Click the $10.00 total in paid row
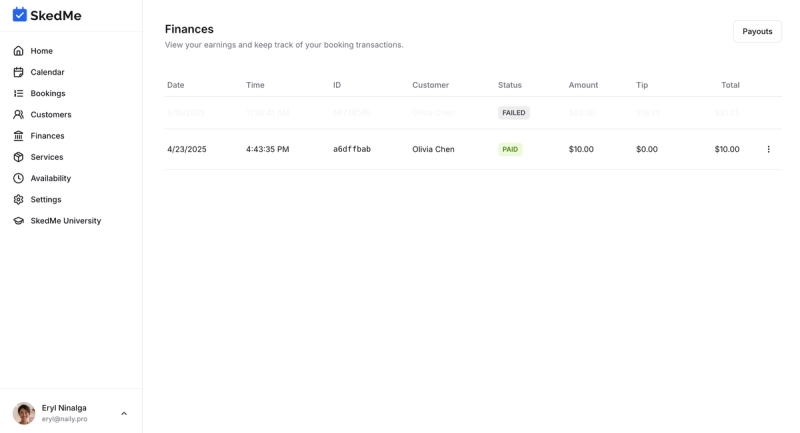Image resolution: width=800 pixels, height=433 pixels. [727, 149]
